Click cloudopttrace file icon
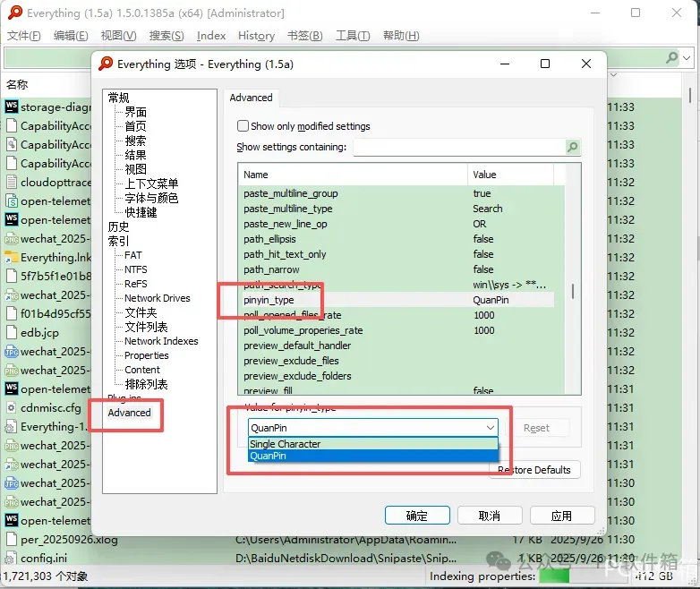 coord(11,183)
